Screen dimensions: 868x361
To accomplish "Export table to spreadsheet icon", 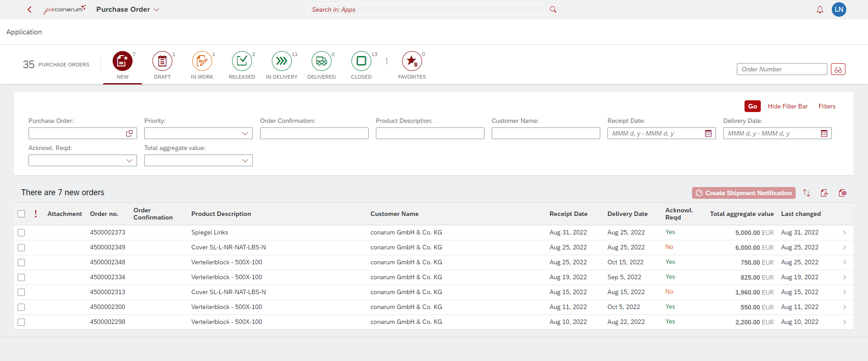I will click(842, 193).
